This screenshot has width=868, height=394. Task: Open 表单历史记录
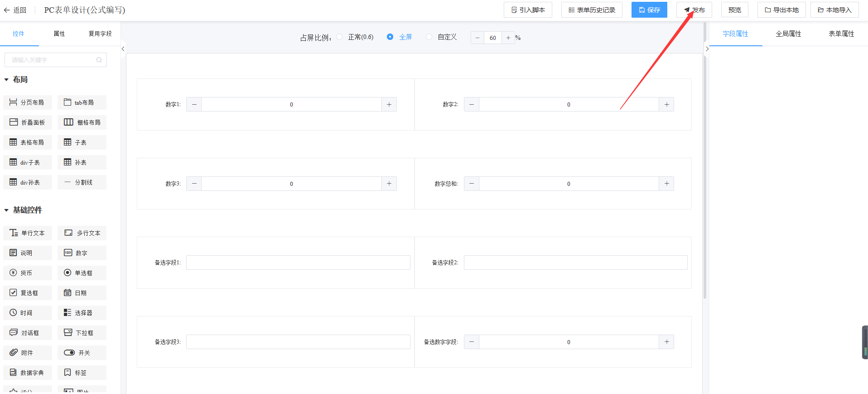click(592, 10)
